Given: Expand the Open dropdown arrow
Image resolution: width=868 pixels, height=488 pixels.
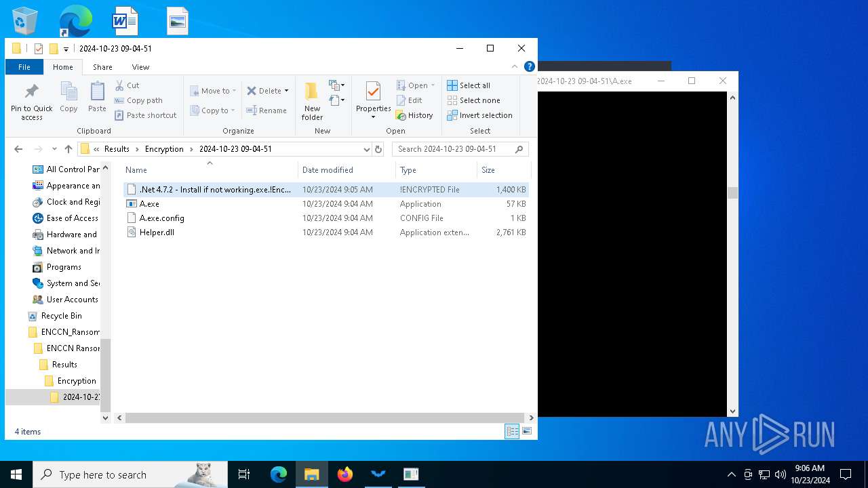Looking at the screenshot, I should tap(433, 85).
